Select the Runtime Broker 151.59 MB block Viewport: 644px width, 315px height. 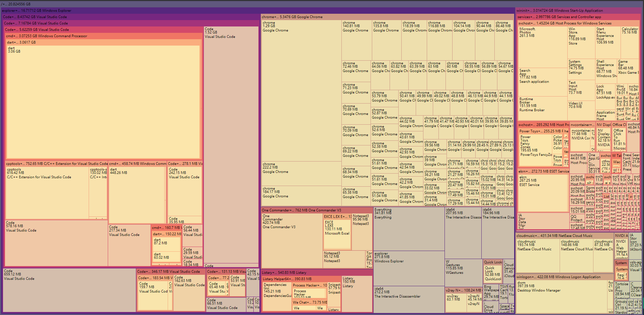[543, 108]
